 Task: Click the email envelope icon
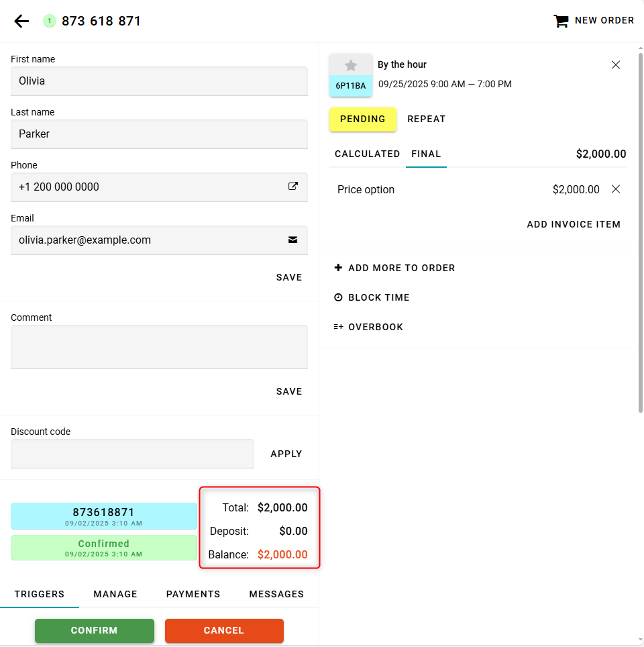pyautogui.click(x=293, y=240)
